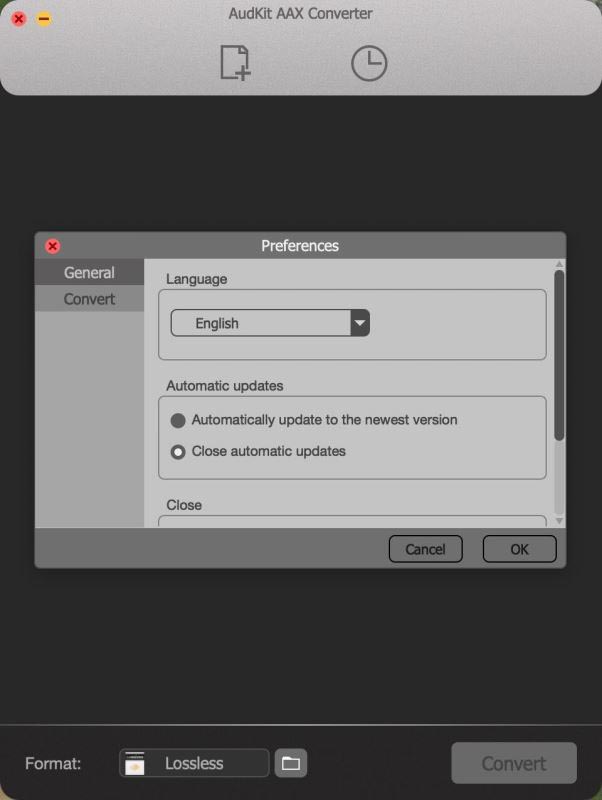Open the Lossless format selector

point(194,763)
